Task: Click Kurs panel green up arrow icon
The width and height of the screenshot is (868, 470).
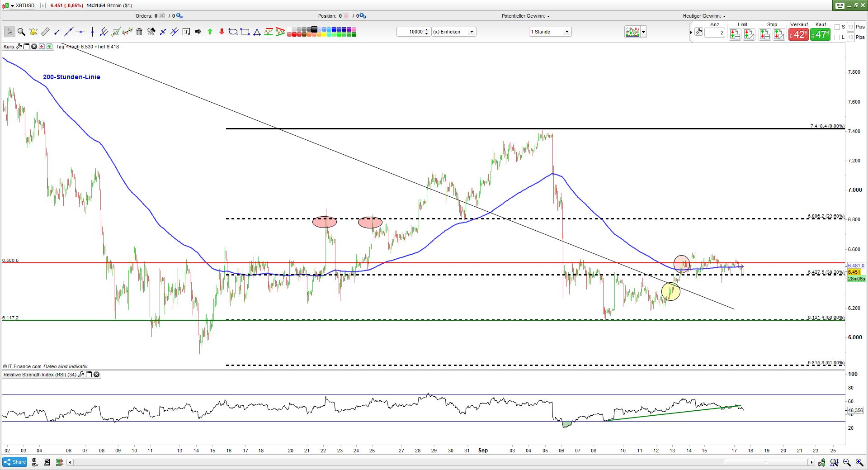Action: (49, 47)
